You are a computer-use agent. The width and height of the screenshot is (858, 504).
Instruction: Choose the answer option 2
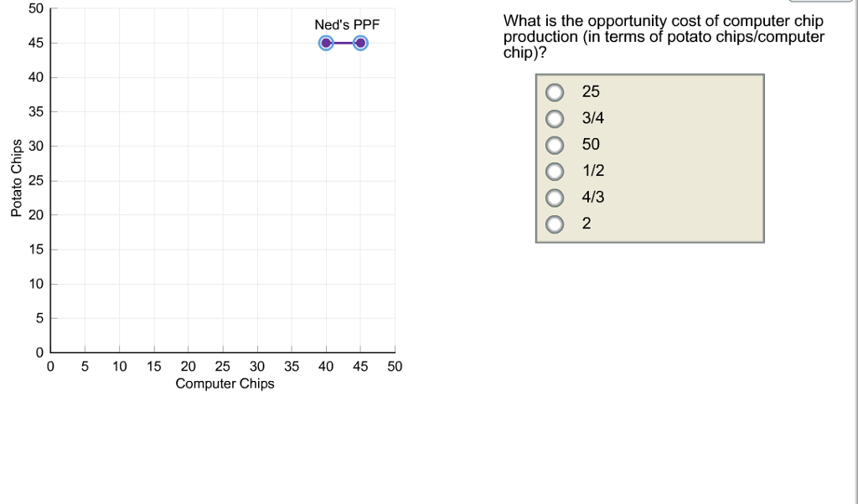(x=555, y=224)
